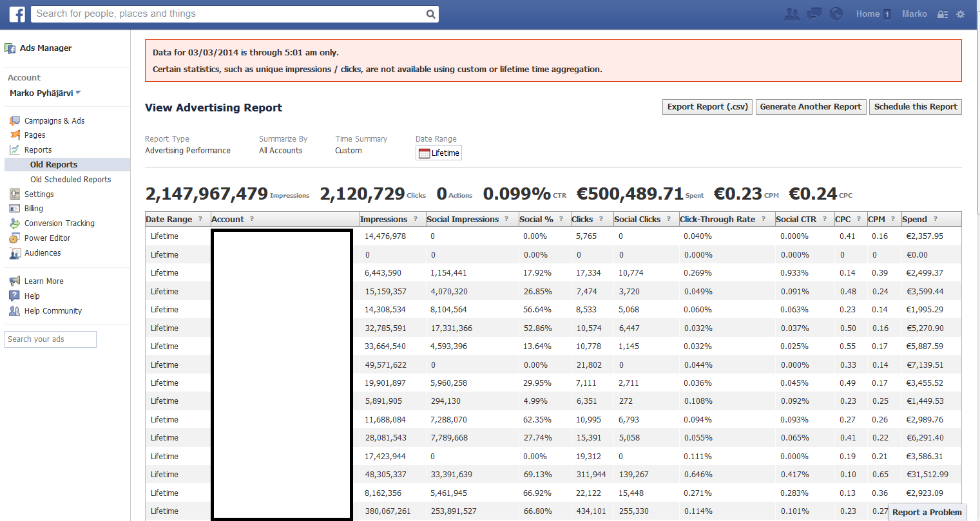Sort by the CPM column header
980x521 pixels.
[x=876, y=219]
